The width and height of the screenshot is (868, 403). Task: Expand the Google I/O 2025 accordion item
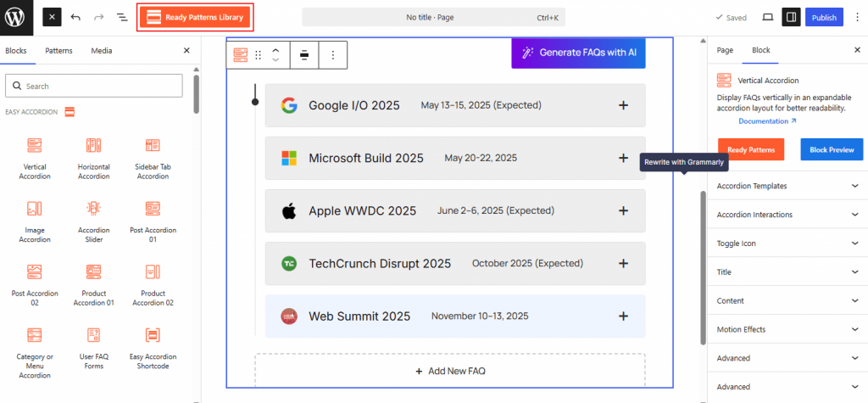click(x=623, y=105)
